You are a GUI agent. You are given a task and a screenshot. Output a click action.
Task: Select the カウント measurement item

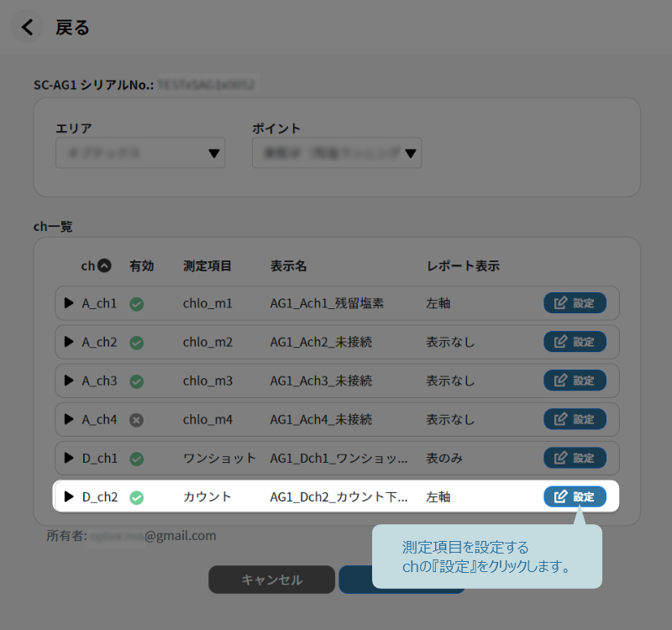207,496
